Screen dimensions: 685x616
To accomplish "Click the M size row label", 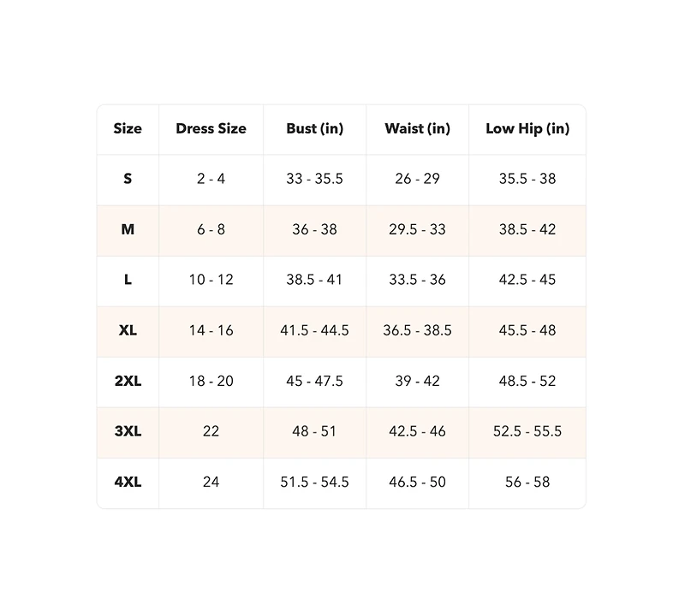I will (x=128, y=229).
